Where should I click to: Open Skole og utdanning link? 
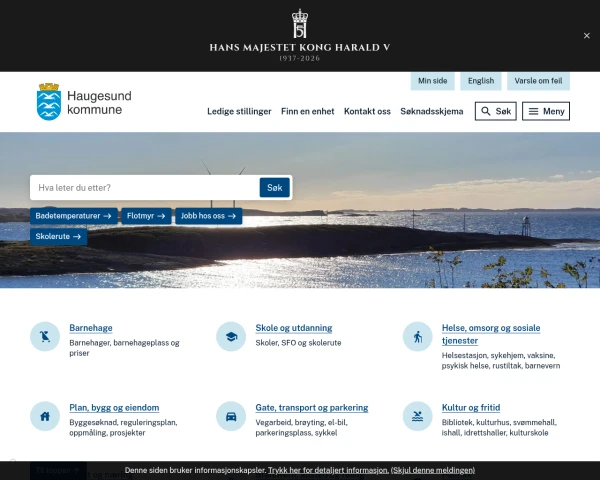coord(293,328)
